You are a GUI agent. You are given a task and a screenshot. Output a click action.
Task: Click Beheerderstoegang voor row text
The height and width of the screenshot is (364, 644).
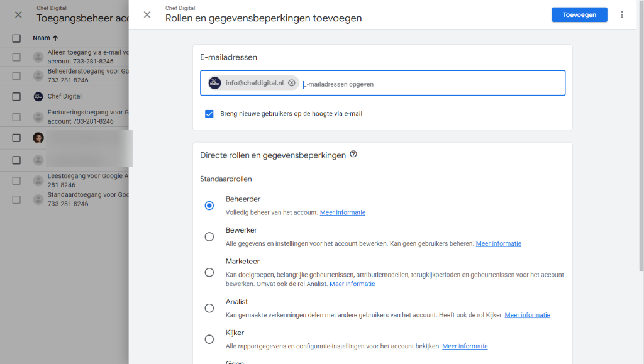coord(88,76)
